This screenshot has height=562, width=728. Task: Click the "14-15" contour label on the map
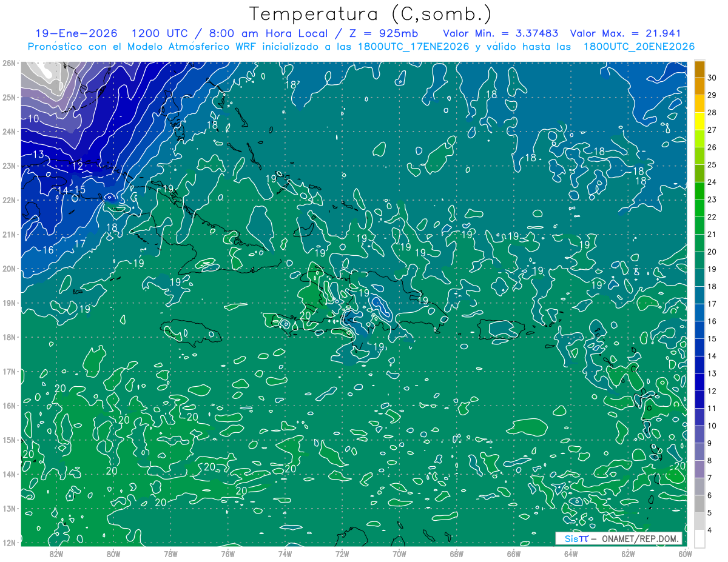(x=71, y=190)
